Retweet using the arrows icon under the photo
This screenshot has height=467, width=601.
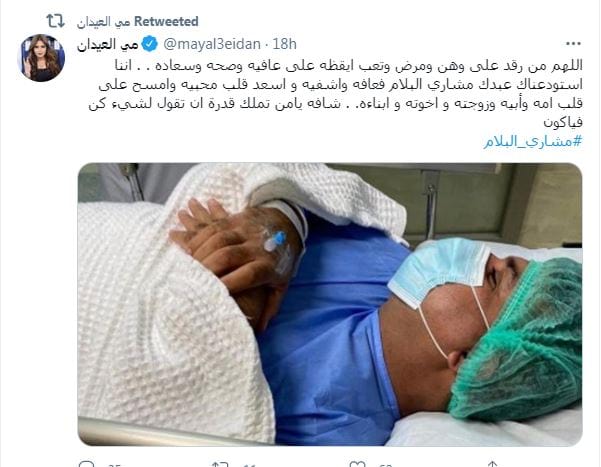[221, 464]
